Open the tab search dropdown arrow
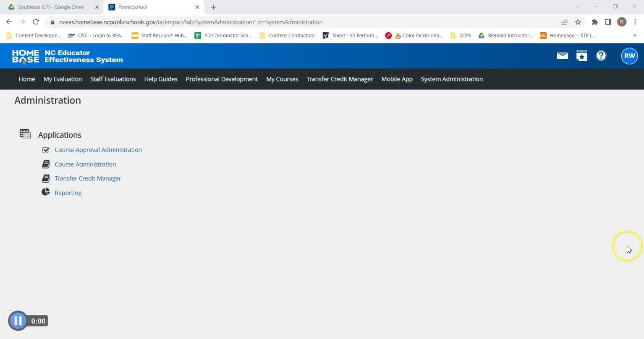The image size is (644, 339). (x=577, y=6)
